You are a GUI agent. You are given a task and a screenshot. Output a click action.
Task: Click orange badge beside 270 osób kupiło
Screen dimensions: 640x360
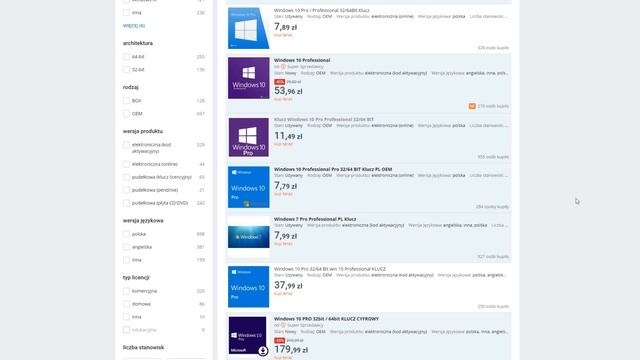click(x=472, y=106)
